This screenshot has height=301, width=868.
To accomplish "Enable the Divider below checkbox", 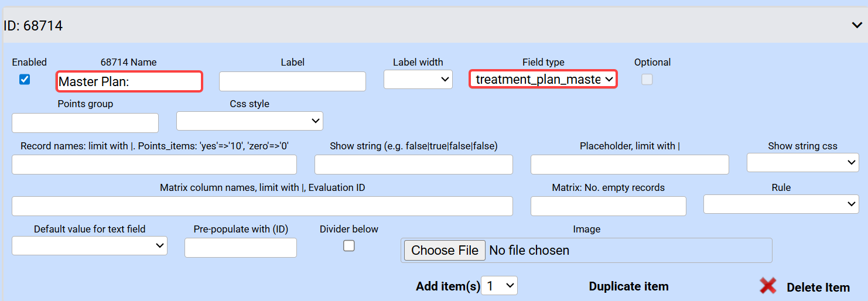I will (x=348, y=246).
